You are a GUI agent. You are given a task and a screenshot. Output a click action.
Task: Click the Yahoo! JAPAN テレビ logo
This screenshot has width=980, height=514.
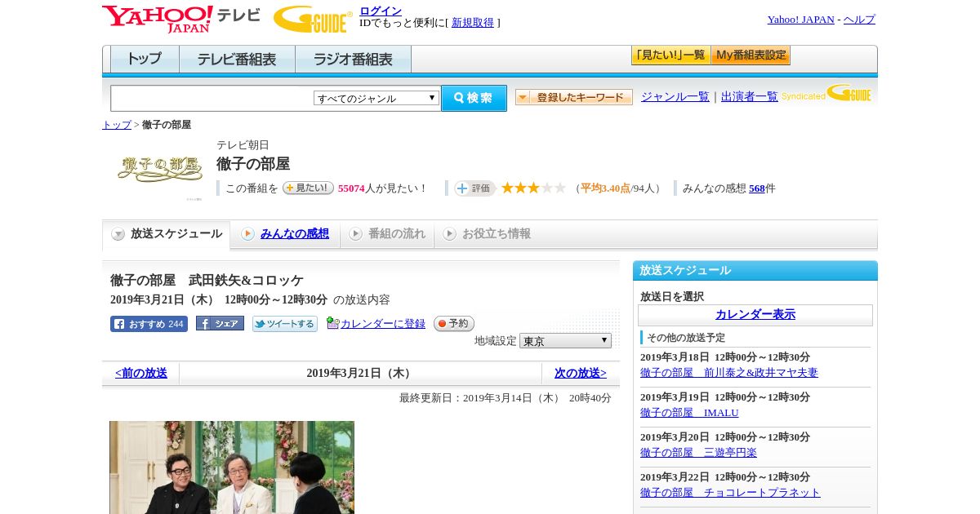(x=181, y=18)
